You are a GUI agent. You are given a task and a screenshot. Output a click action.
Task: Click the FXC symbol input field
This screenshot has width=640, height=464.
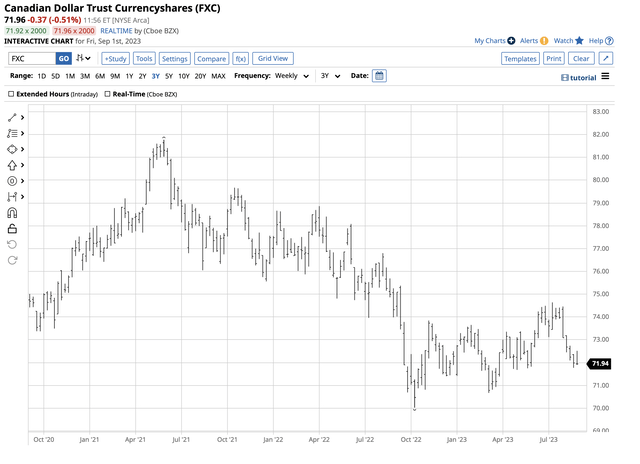[x=32, y=58]
